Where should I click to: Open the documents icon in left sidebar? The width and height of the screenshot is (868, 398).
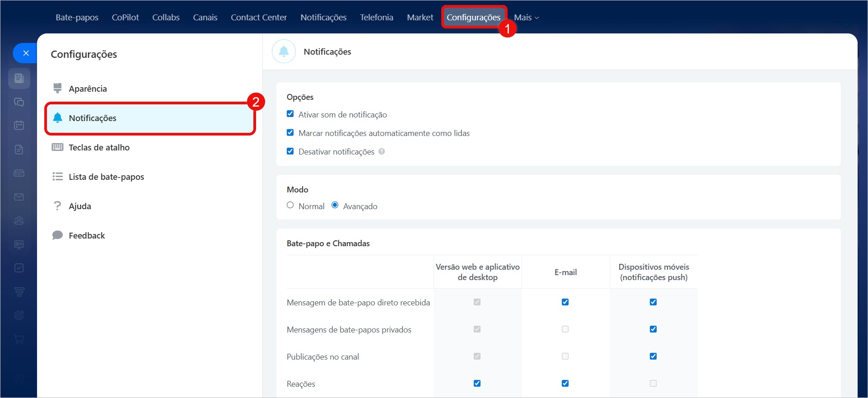(x=19, y=150)
